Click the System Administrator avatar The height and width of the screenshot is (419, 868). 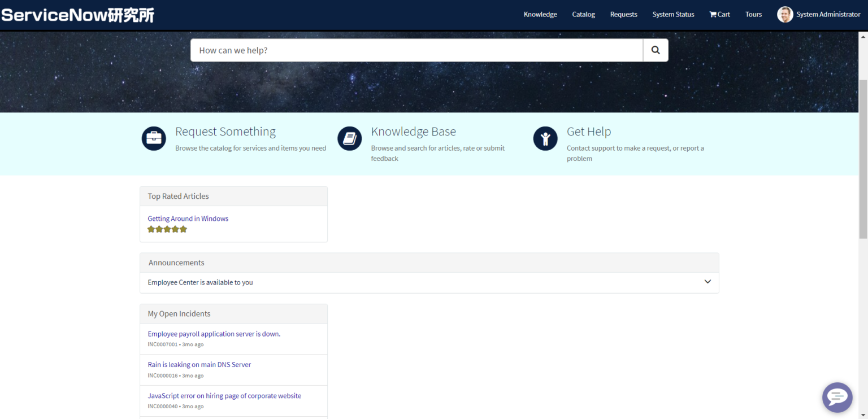[x=785, y=14]
